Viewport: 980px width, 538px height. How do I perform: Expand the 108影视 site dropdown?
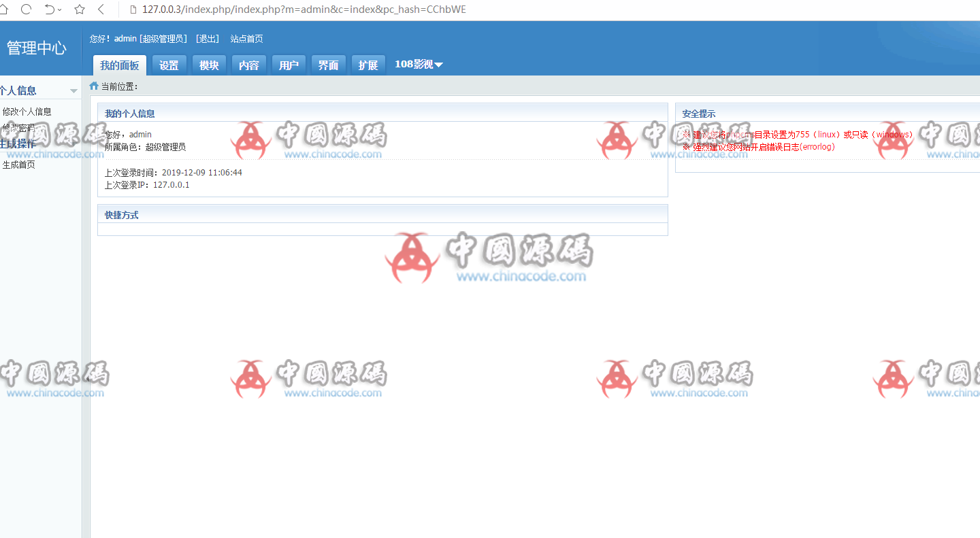click(419, 65)
